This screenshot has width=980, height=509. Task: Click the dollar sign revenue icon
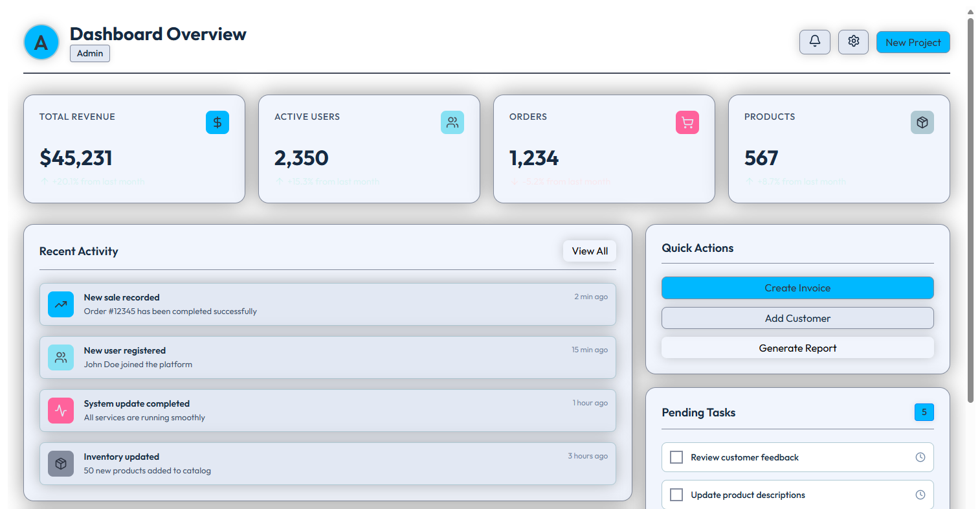click(x=217, y=122)
